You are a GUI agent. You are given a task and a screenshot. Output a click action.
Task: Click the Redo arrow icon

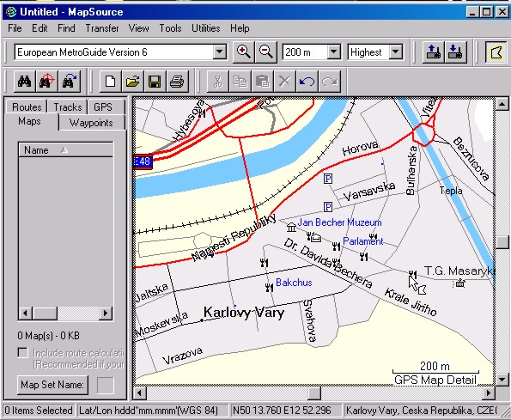click(x=330, y=81)
